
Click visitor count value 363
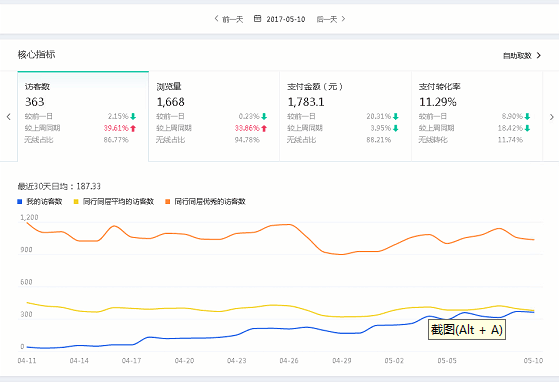(35, 102)
